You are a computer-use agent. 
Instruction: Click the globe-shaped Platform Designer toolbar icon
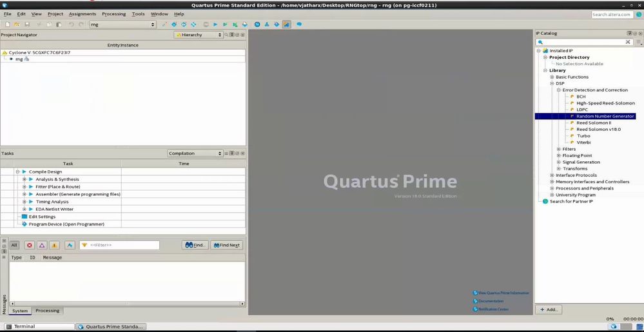coord(257,24)
